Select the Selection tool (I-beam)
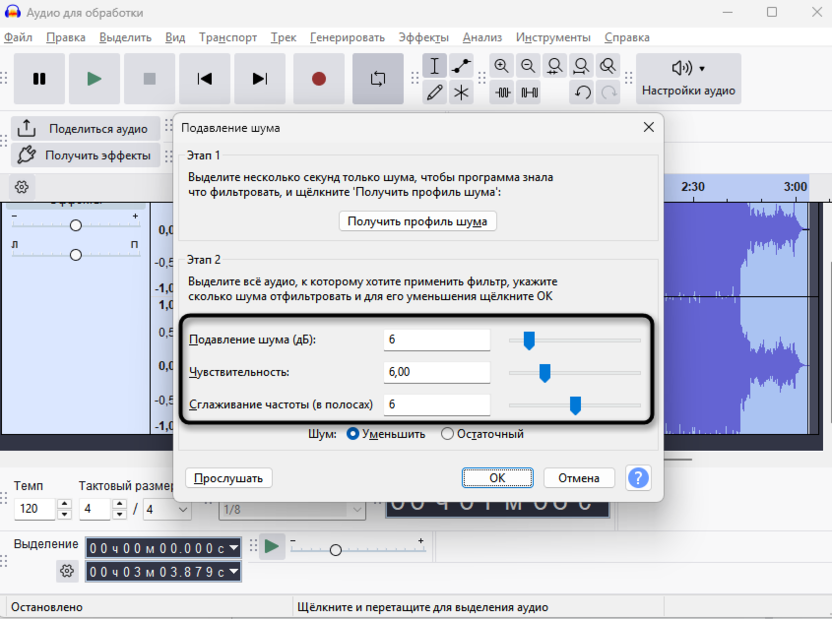 tap(434, 65)
